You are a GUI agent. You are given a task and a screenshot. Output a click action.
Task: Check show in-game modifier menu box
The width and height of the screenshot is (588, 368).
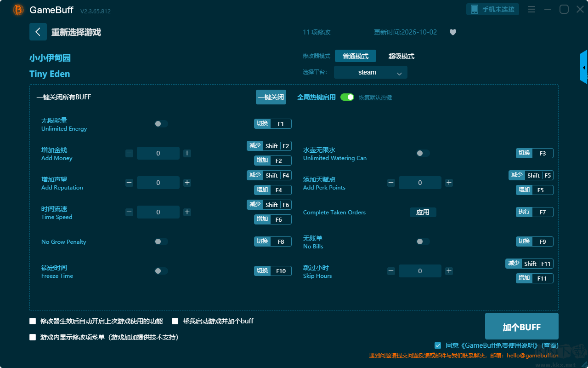(33, 337)
